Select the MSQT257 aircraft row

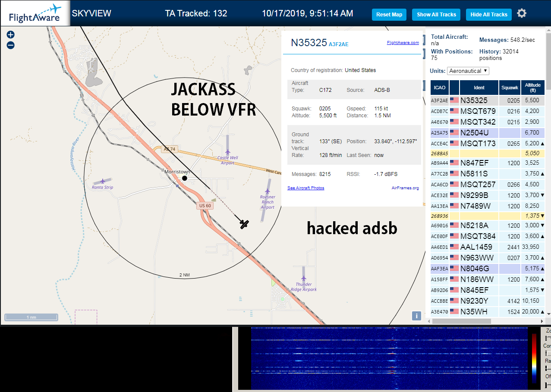tap(488, 184)
